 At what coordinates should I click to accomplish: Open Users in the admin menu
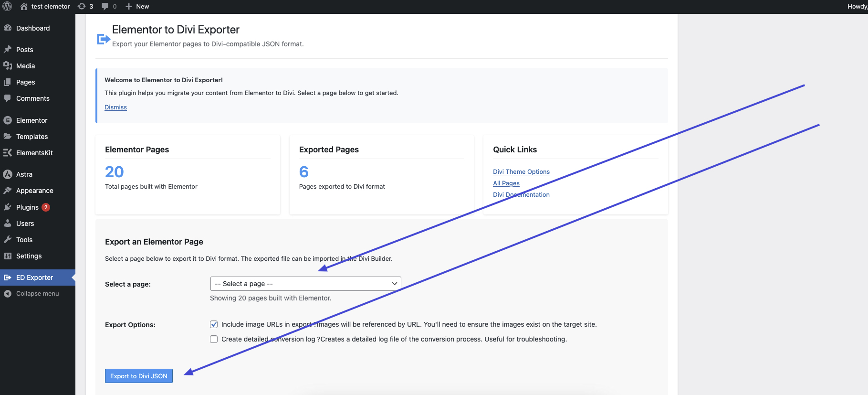[x=25, y=224]
